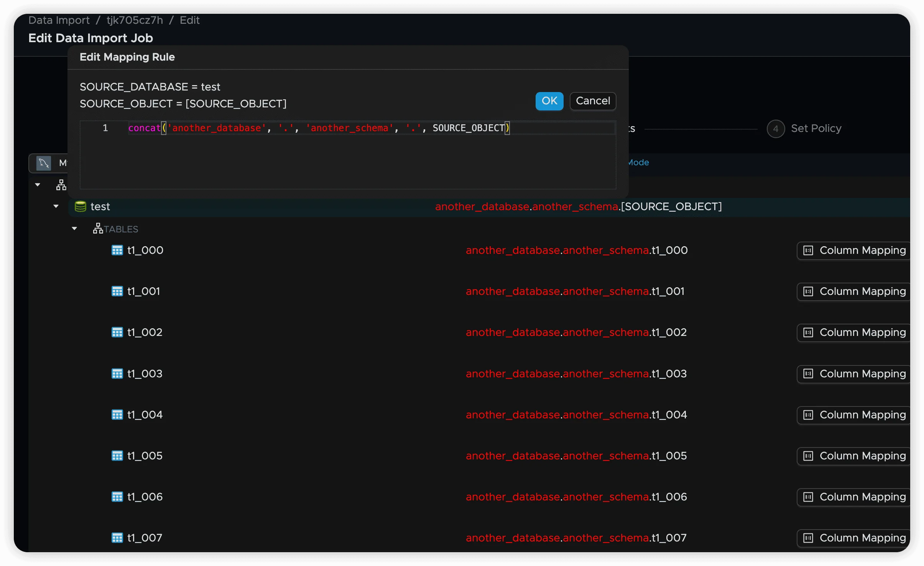Click step 4 Set Policy circle
924x566 pixels.
point(775,128)
